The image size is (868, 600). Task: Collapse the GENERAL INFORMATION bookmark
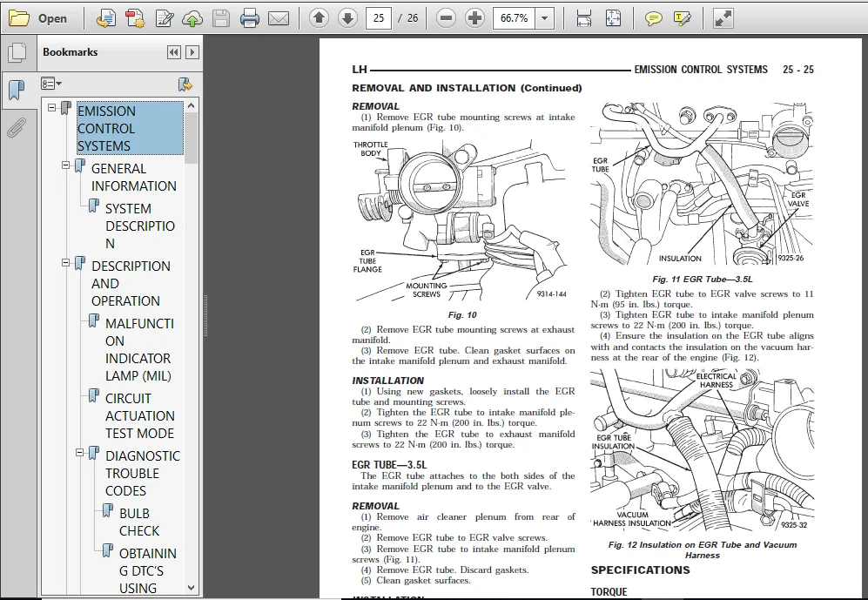point(66,165)
